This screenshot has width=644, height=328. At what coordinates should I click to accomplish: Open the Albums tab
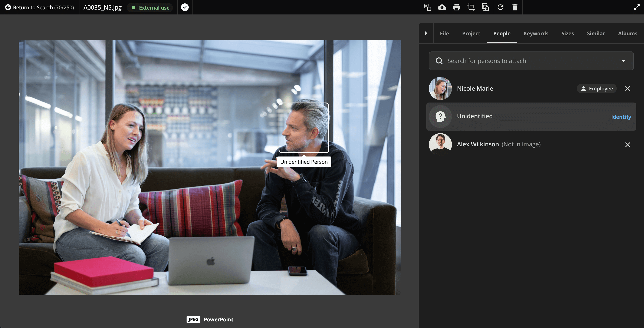click(x=628, y=33)
